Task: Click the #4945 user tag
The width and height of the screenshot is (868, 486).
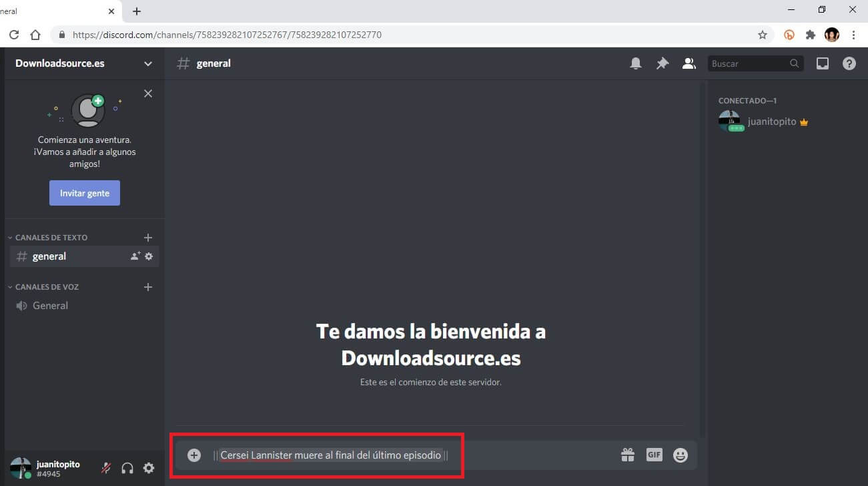Action: [47, 474]
